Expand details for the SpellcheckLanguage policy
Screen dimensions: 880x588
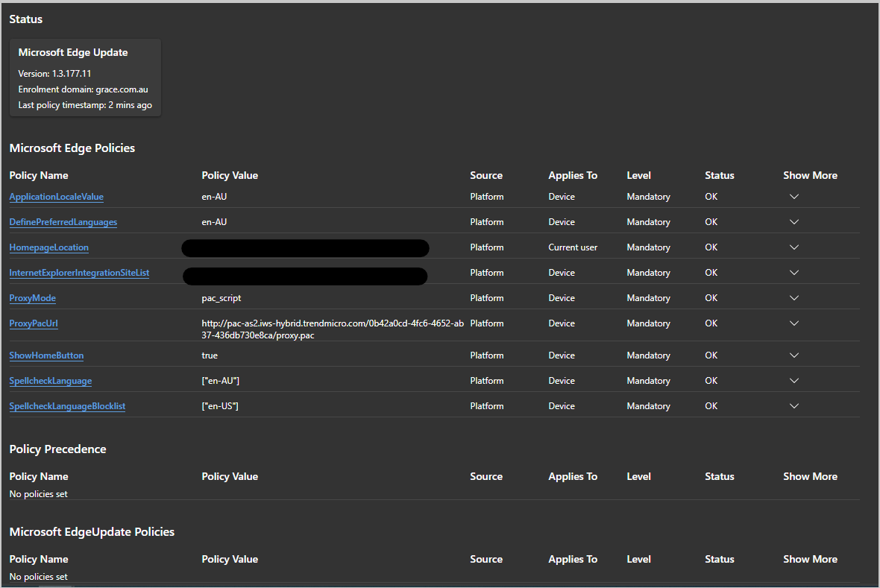tap(793, 380)
